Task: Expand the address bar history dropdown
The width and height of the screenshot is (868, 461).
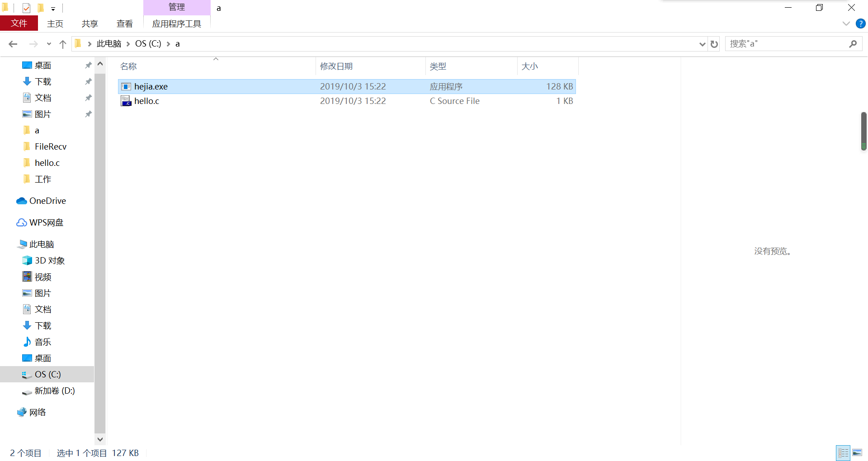Action: (702, 44)
